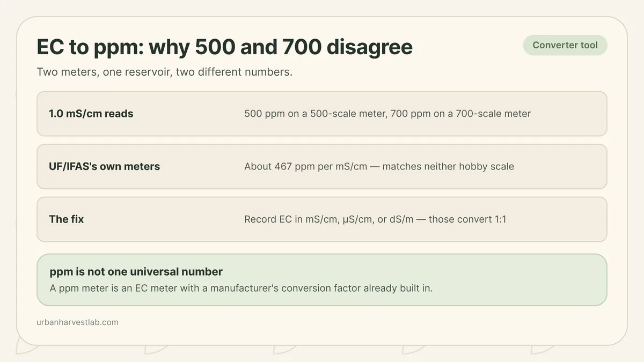Click the text '500 ppm on a 500-scale meter, 700 ppm on a 700-scale meter'
Screen dimensions: 644x362
click(387, 114)
